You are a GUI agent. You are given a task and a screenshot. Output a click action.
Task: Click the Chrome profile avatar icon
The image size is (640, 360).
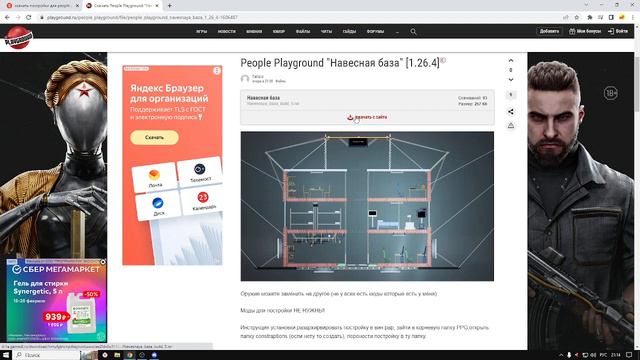(x=622, y=18)
